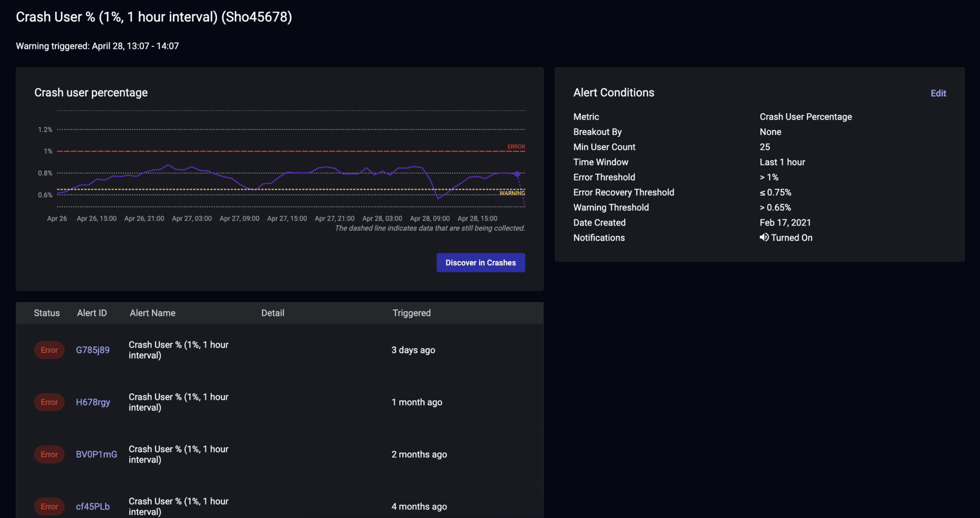Screen dimensions: 980x518
Task: Click the Error badge next to G785j89
Action: (49, 350)
